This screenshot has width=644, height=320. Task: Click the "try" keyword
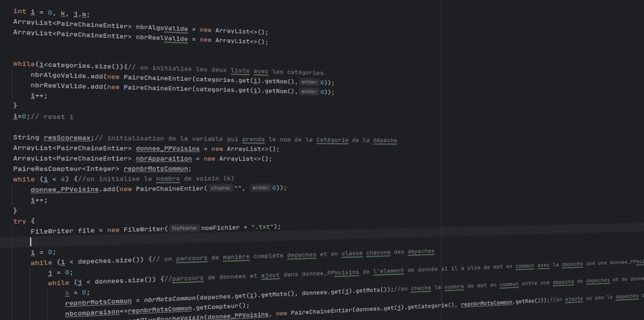click(x=19, y=221)
